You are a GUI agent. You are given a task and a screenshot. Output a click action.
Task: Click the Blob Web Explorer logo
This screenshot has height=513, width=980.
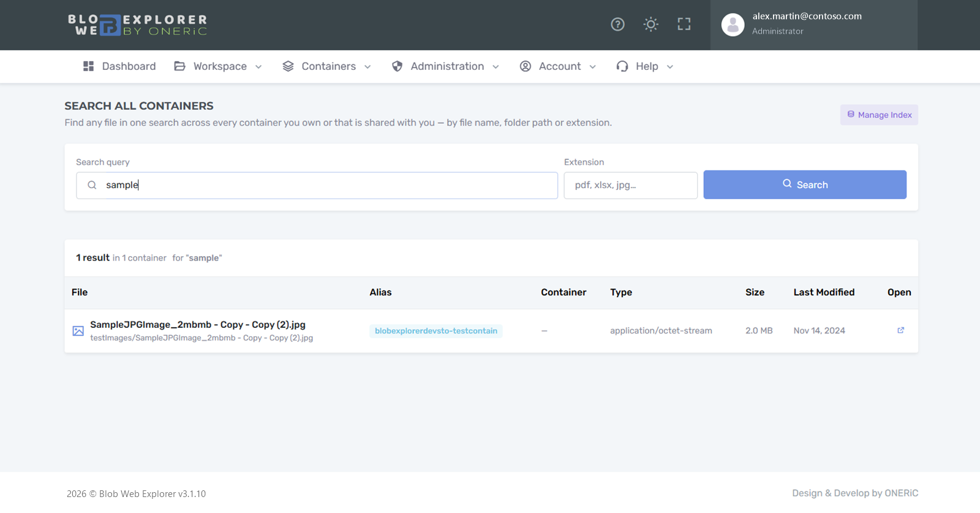(x=138, y=25)
